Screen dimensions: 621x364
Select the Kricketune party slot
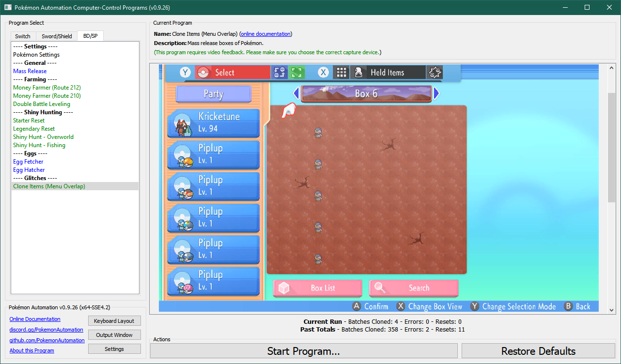213,122
